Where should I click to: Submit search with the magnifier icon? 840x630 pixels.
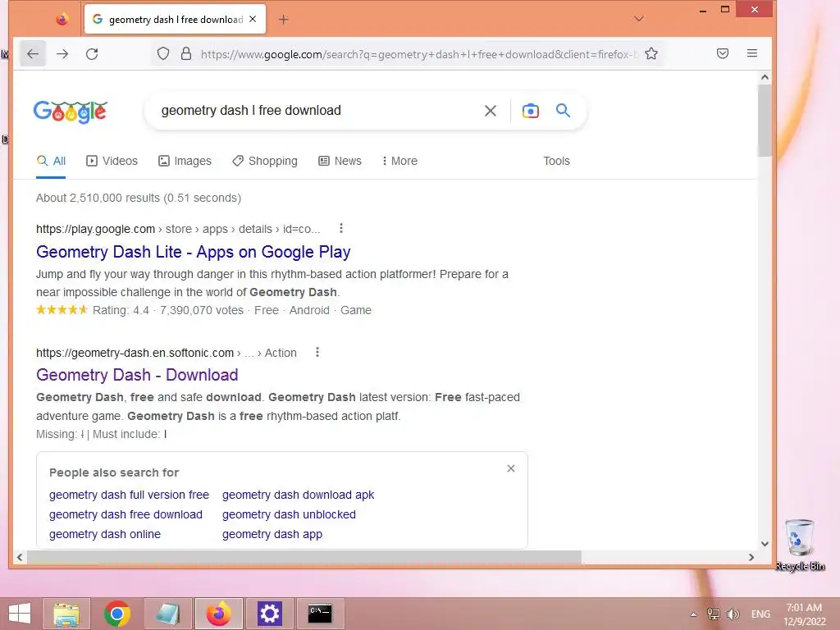point(563,111)
